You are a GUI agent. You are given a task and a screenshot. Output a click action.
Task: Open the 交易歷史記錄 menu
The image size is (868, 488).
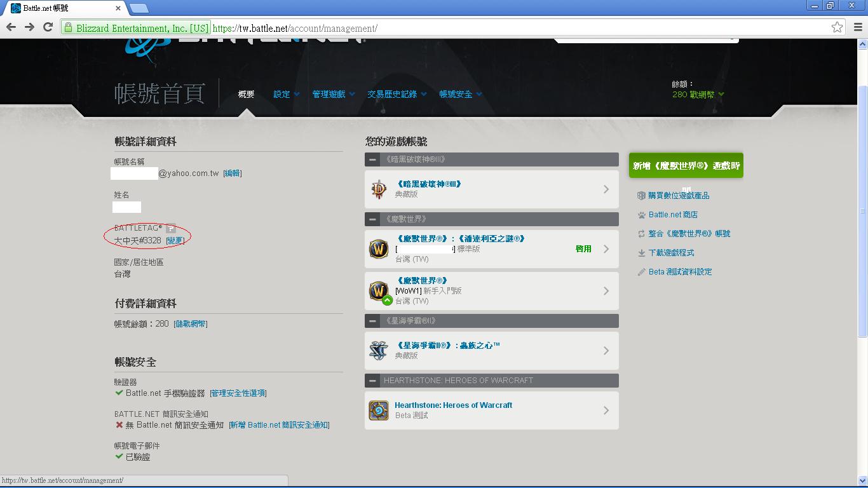[392, 93]
